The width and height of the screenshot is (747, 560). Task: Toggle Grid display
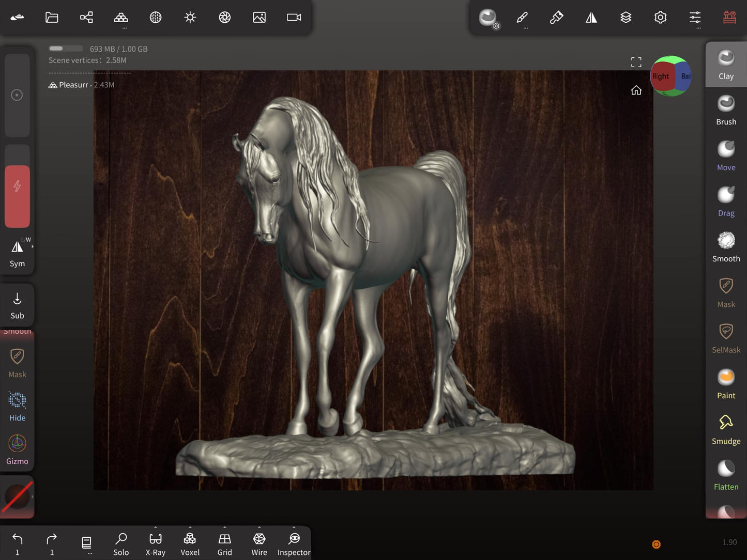tap(225, 545)
